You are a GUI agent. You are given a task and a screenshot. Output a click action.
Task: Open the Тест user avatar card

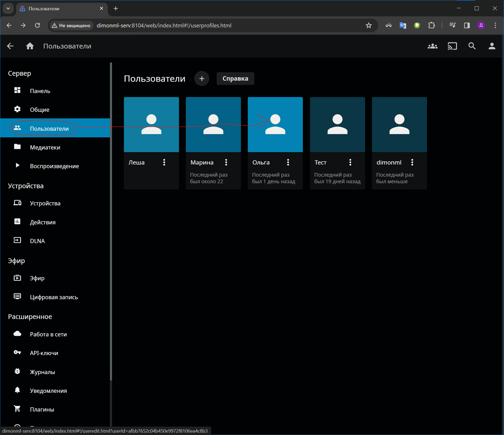(337, 124)
